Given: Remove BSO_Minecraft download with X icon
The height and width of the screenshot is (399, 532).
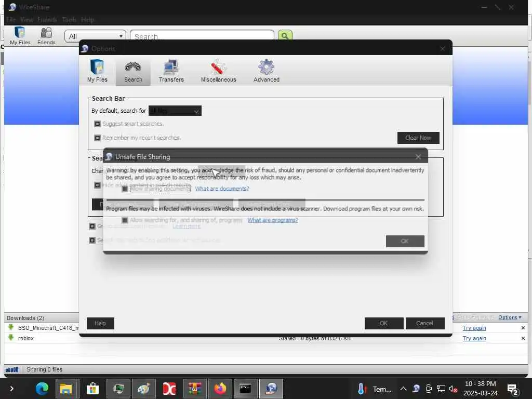Looking at the screenshot, I should (523, 328).
